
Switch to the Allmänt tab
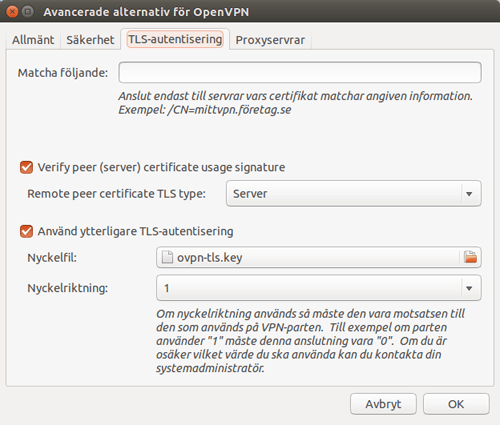tap(33, 40)
